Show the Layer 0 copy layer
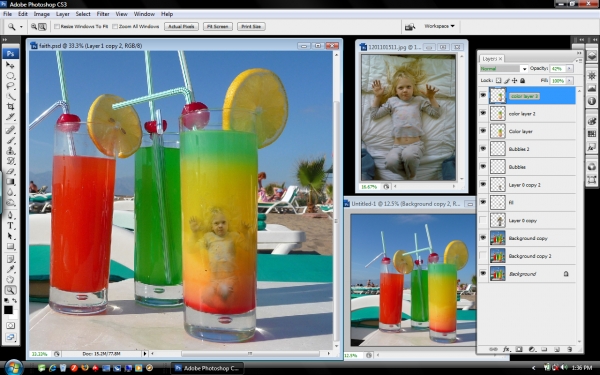This screenshot has width=600, height=375. [483, 220]
